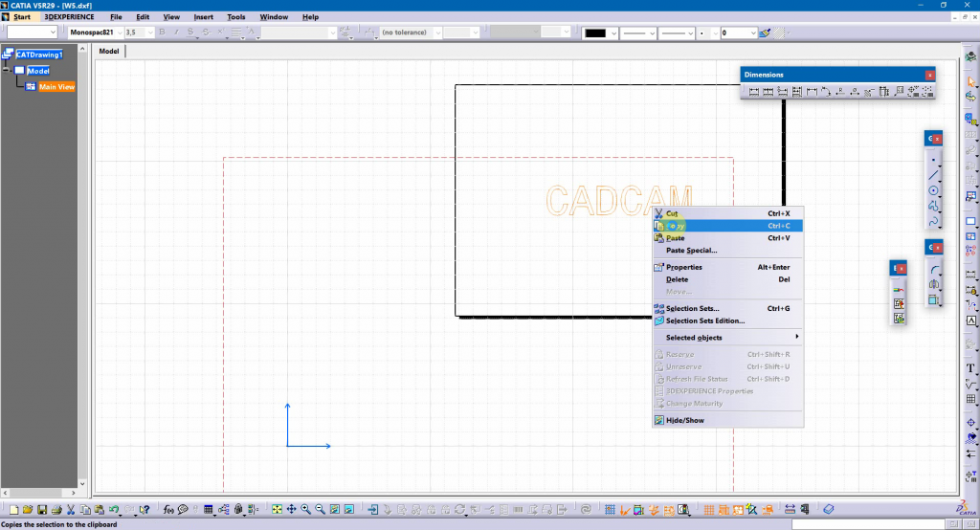Select the Point tool in floating toolbar
980x530 pixels.
pyautogui.click(x=933, y=160)
